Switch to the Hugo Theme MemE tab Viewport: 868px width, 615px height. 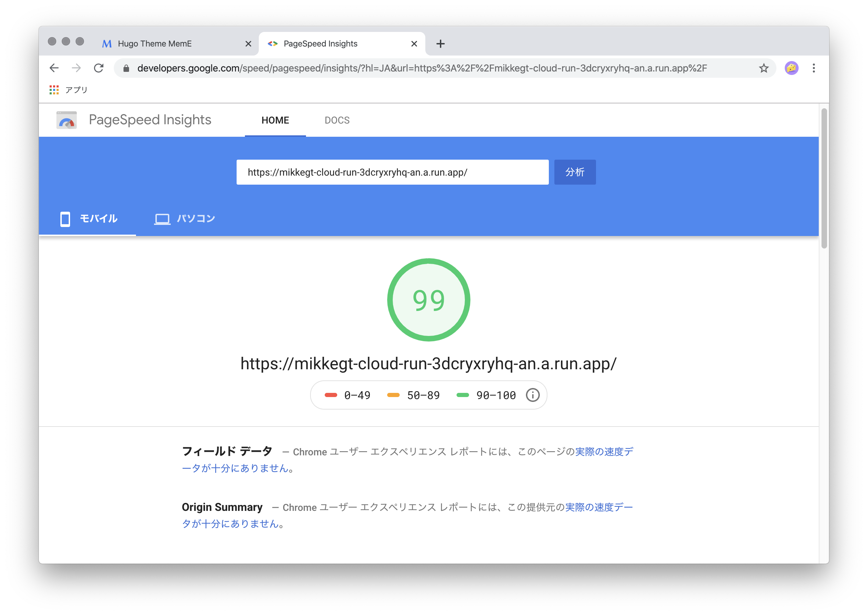tap(176, 44)
